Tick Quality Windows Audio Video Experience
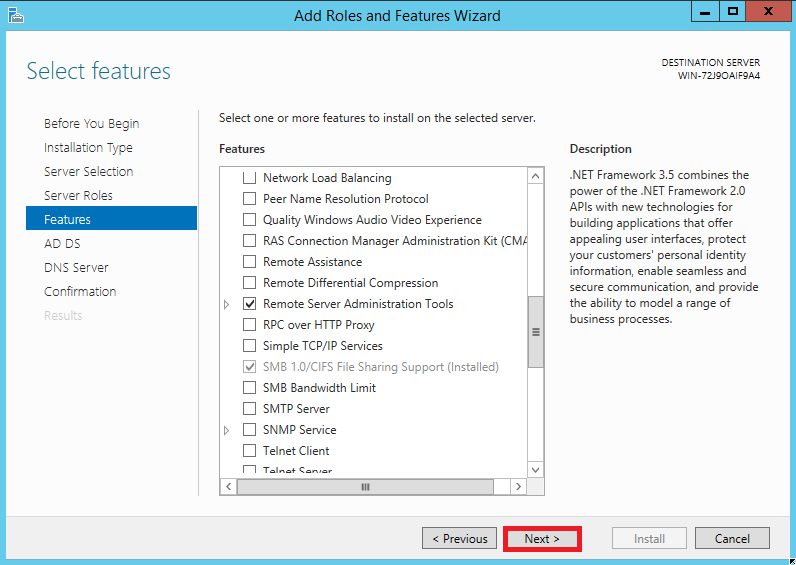Screen dimensions: 796x565 point(249,220)
